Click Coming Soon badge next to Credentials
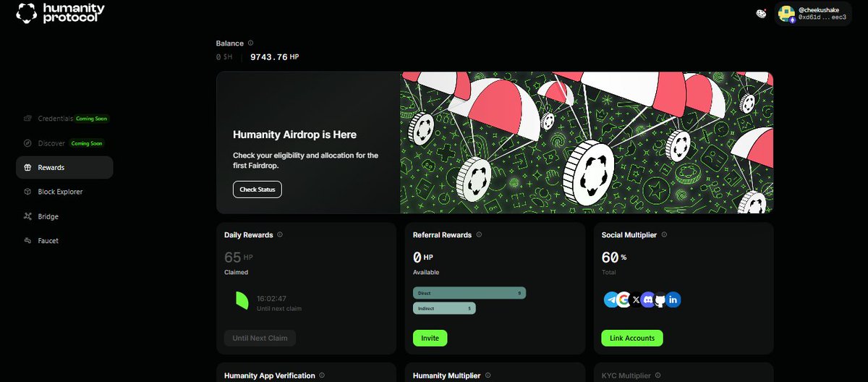 (93, 118)
